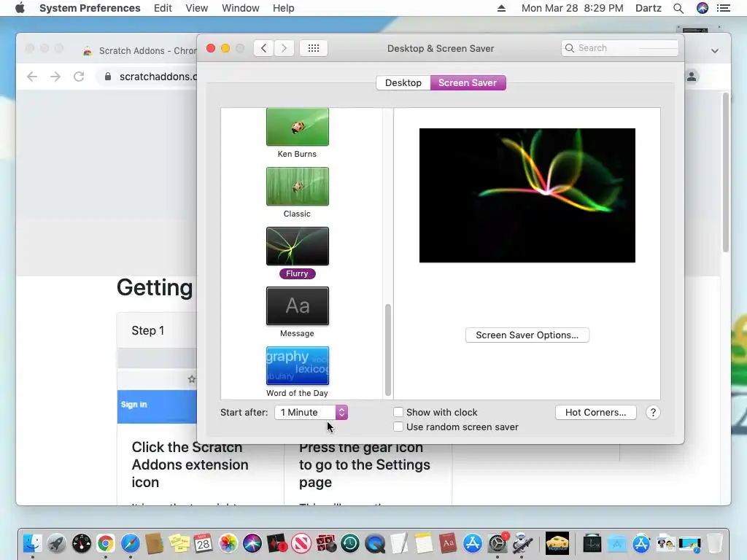The height and width of the screenshot is (560, 747).
Task: Open Stickies notes icon in Dock
Action: 179,542
